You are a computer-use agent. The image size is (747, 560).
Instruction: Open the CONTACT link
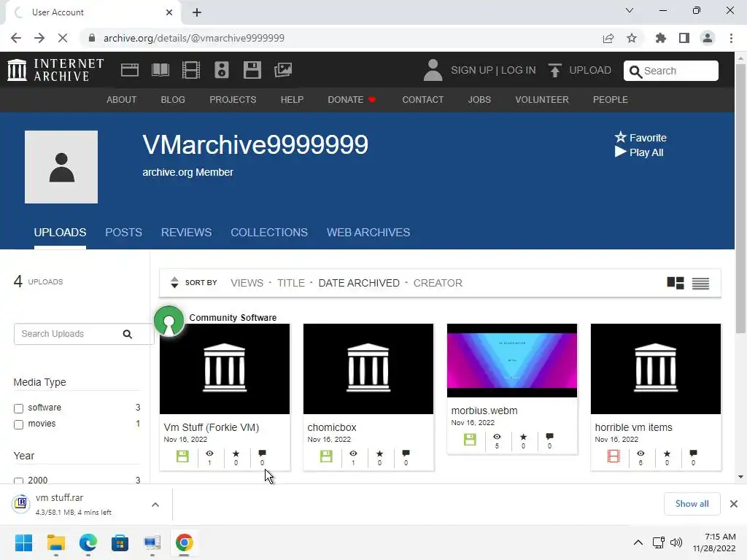click(422, 99)
